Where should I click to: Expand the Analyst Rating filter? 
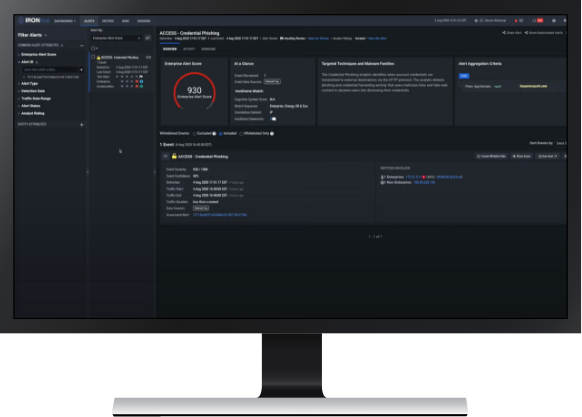coord(32,113)
